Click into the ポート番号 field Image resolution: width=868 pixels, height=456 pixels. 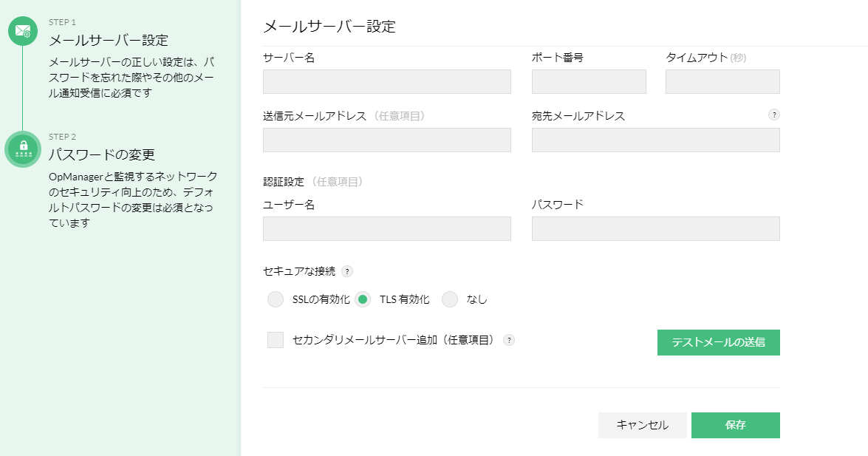click(x=589, y=82)
